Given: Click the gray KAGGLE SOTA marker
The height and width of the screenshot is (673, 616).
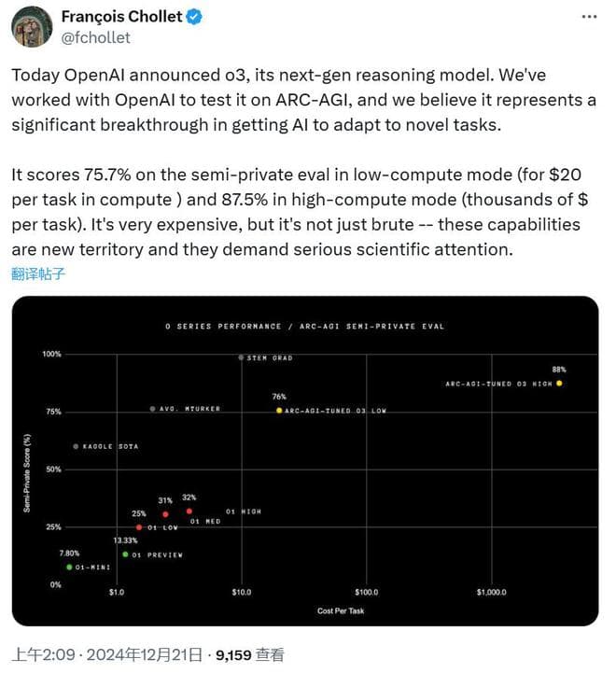Looking at the screenshot, I should tap(76, 446).
